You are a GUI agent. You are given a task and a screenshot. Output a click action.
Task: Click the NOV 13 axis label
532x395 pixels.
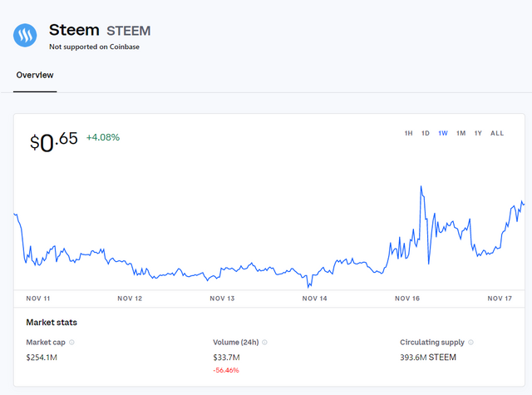pos(222,299)
